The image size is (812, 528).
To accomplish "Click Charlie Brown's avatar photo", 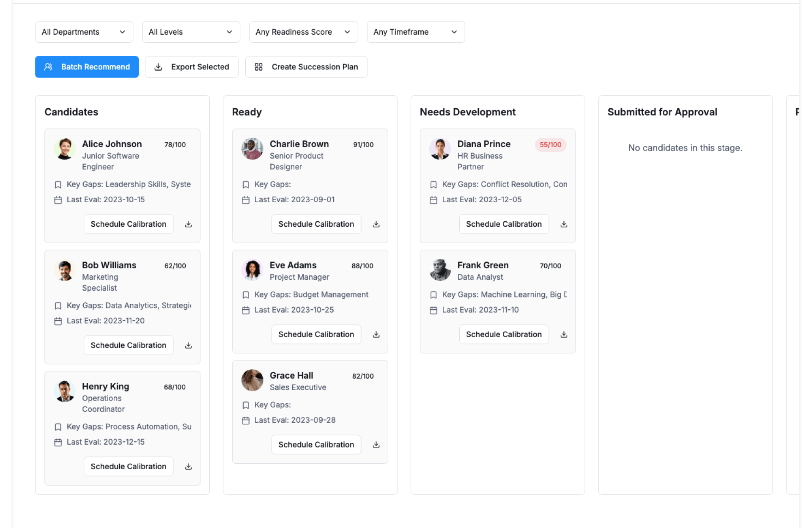I will point(252,149).
